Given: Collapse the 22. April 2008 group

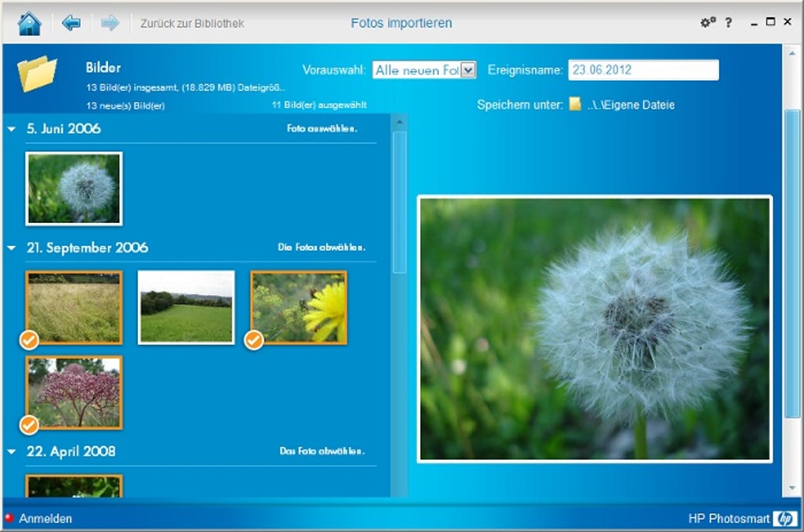Looking at the screenshot, I should point(10,451).
